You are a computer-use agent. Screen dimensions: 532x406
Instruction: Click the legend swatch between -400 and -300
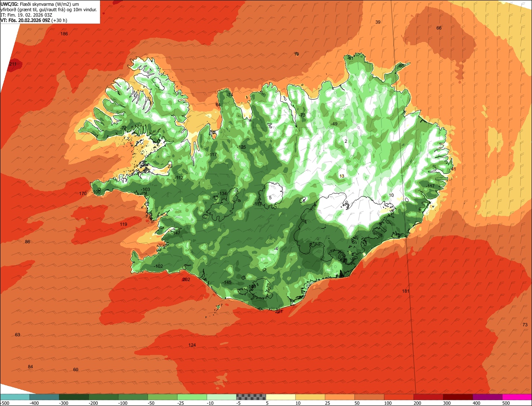pos(44,397)
